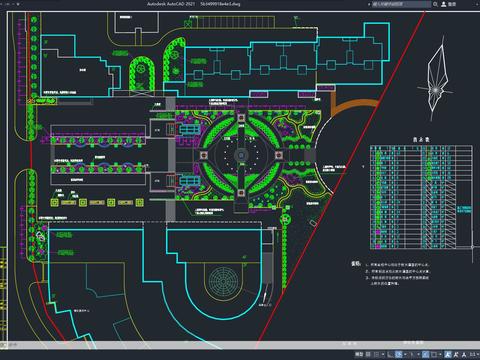
Task: Click the object snap tracking icon
Action: pos(425,354)
